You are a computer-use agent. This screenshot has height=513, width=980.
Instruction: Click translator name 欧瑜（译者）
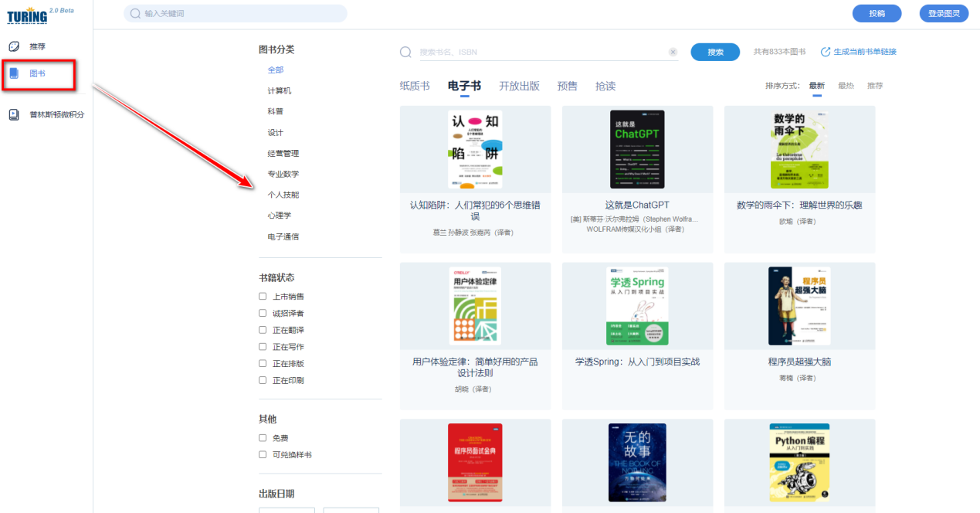coord(798,222)
